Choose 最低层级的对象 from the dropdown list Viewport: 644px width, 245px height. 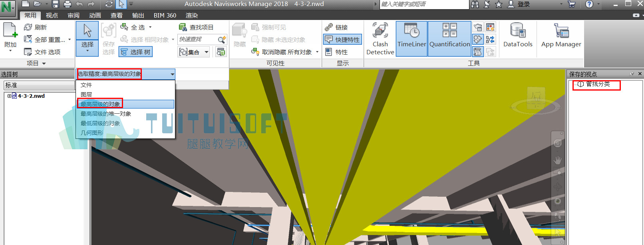100,123
